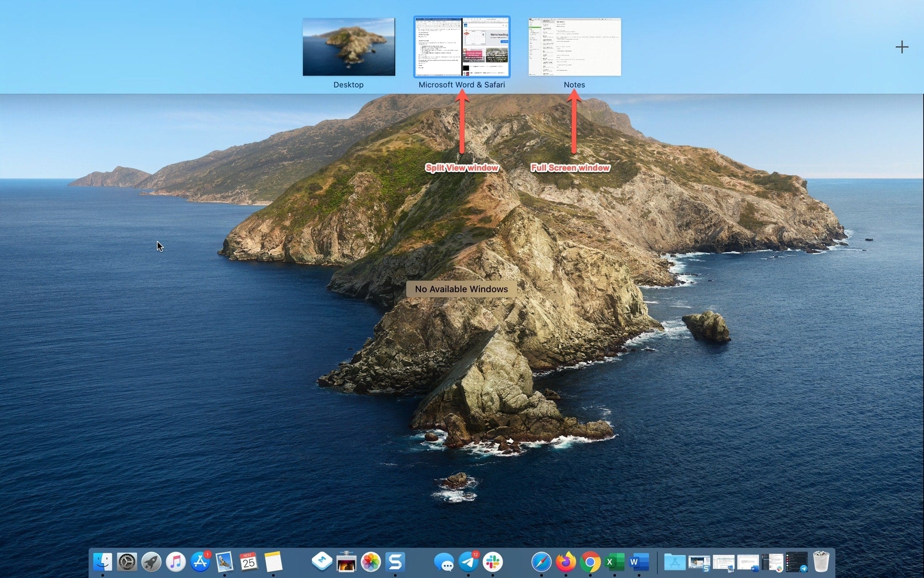Open the Music app
Viewport: 924px width, 578px height.
click(x=176, y=562)
